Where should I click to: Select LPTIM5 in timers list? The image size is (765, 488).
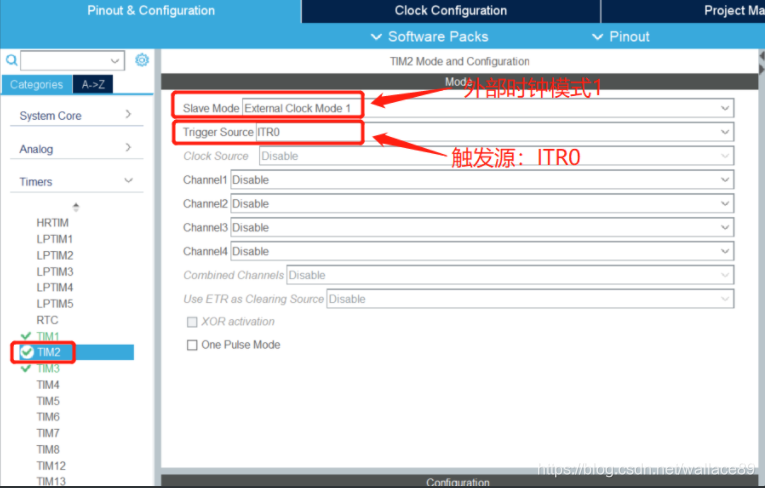pos(55,304)
